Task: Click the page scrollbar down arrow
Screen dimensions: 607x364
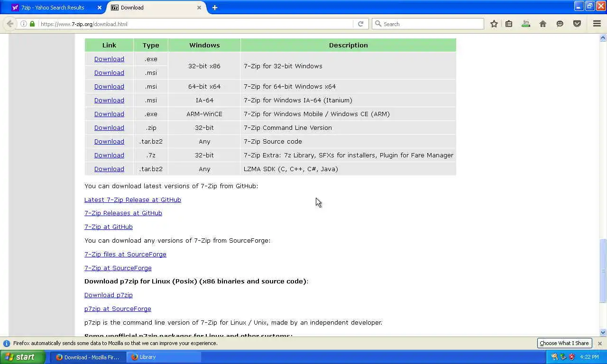Action: (603, 333)
